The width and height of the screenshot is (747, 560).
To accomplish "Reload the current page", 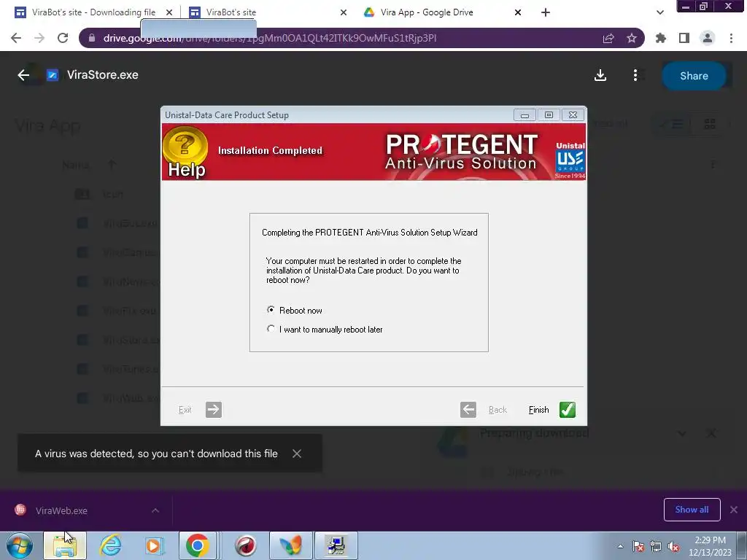I will [63, 38].
